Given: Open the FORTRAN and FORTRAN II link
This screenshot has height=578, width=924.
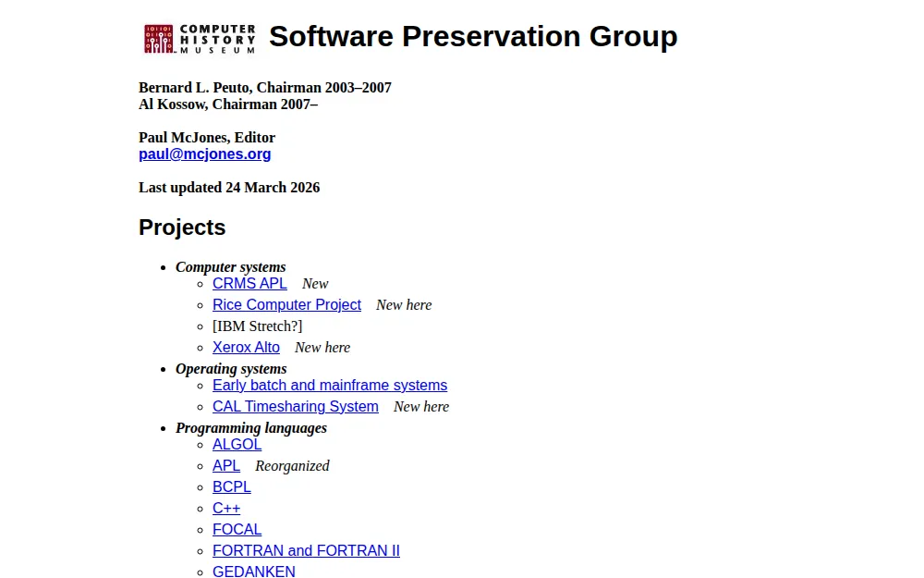Looking at the screenshot, I should click(x=306, y=550).
